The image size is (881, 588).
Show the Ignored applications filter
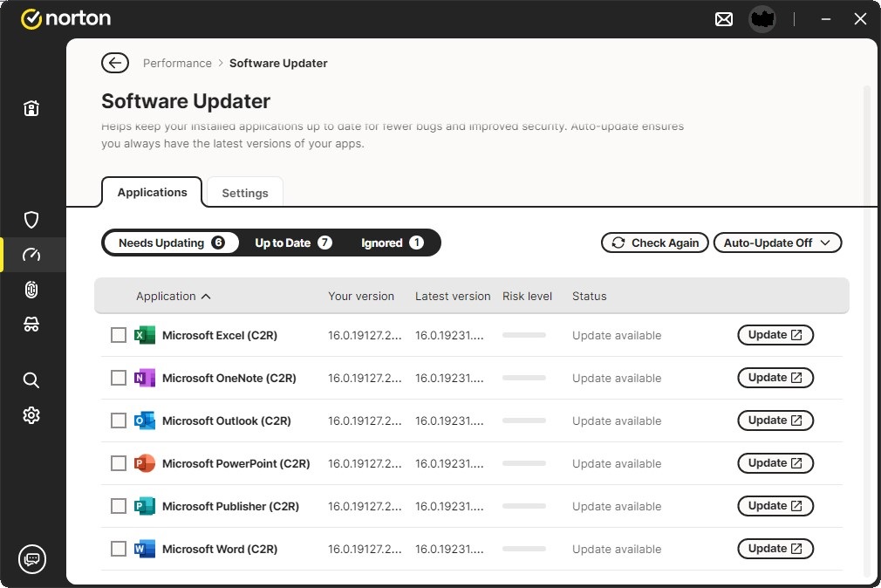click(392, 243)
